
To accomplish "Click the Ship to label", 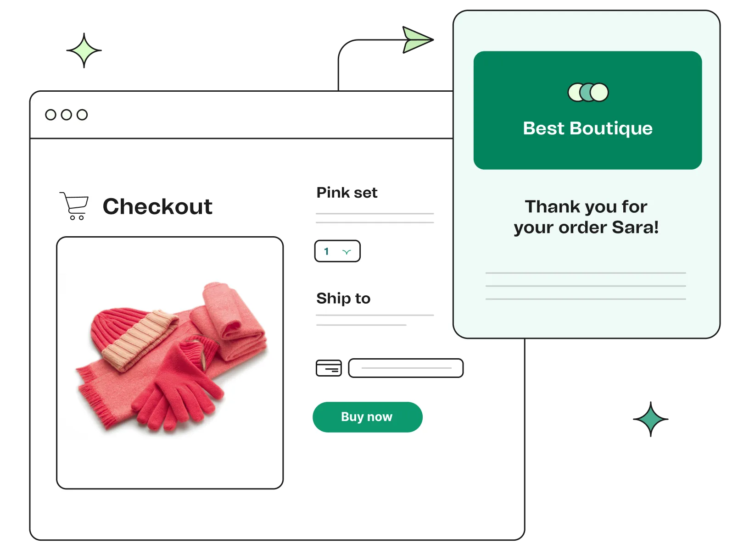I will tap(343, 299).
